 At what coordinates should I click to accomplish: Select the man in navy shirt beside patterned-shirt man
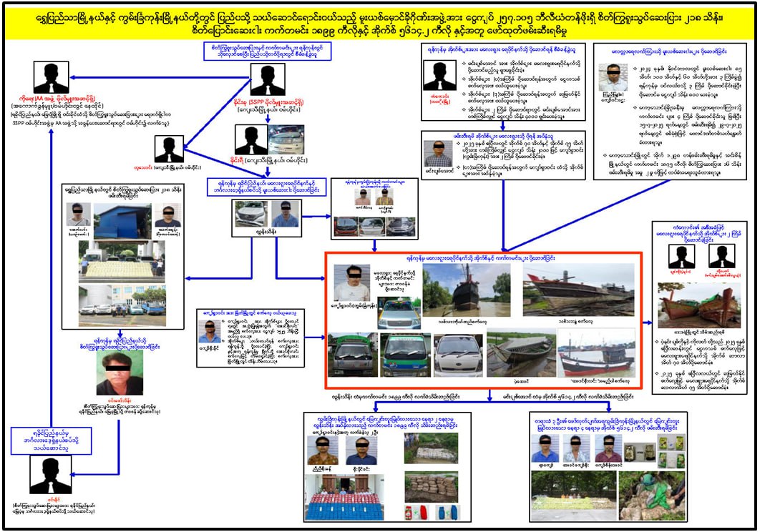[x=361, y=451]
